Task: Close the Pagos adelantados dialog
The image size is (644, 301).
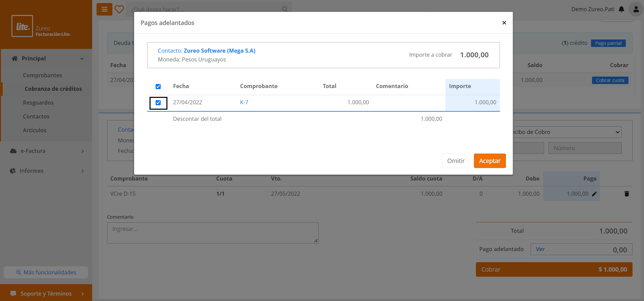Action: pyautogui.click(x=504, y=23)
